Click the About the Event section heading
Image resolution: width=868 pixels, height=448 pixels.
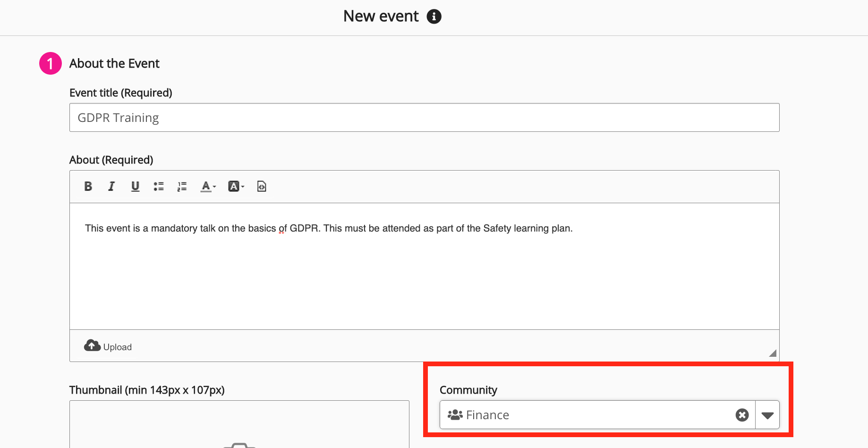coord(114,63)
